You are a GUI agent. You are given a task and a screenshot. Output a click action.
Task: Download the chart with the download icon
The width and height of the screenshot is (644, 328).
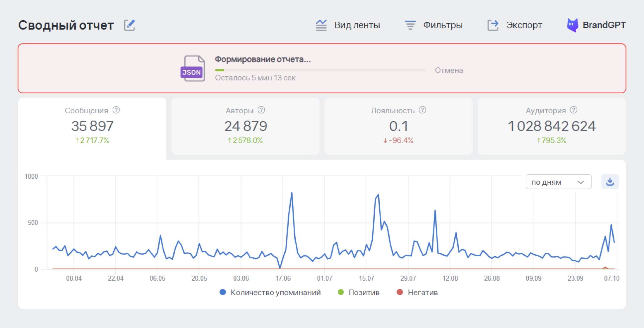tap(610, 182)
